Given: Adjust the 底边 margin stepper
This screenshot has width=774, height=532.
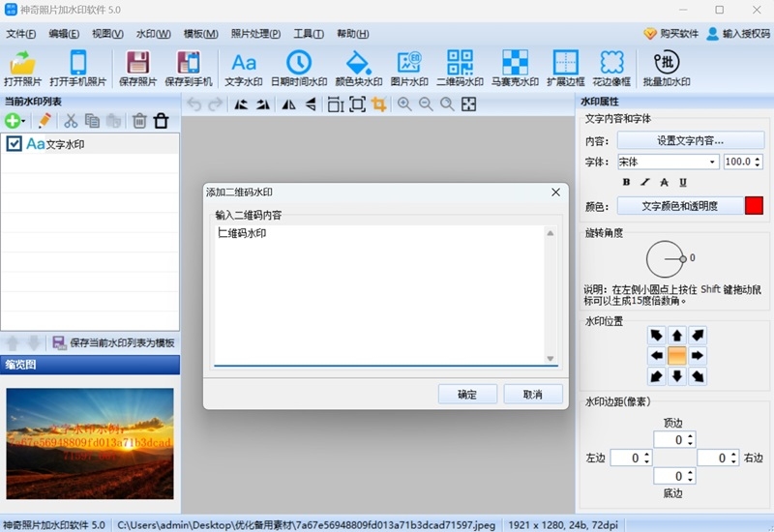Looking at the screenshot, I should coord(690,476).
